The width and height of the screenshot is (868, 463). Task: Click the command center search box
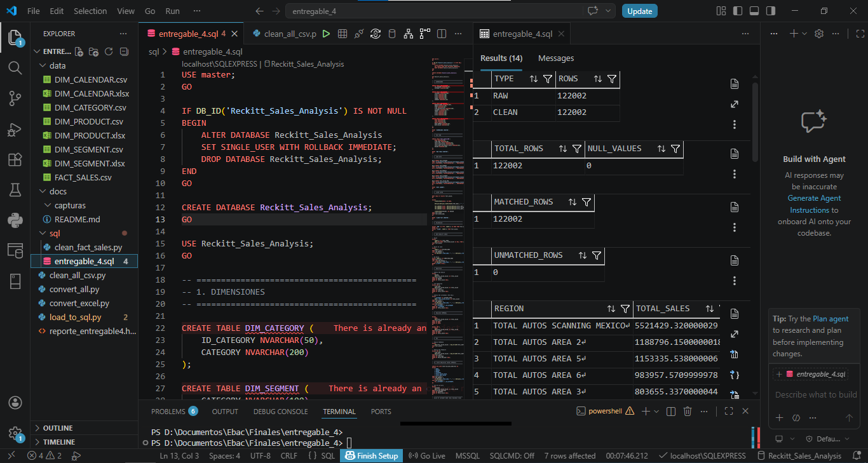pos(434,11)
